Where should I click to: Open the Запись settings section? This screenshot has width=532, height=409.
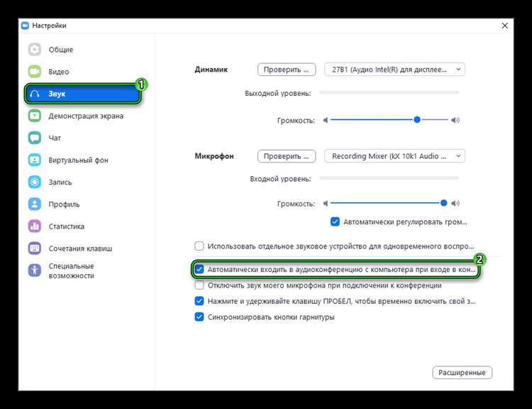[x=60, y=182]
